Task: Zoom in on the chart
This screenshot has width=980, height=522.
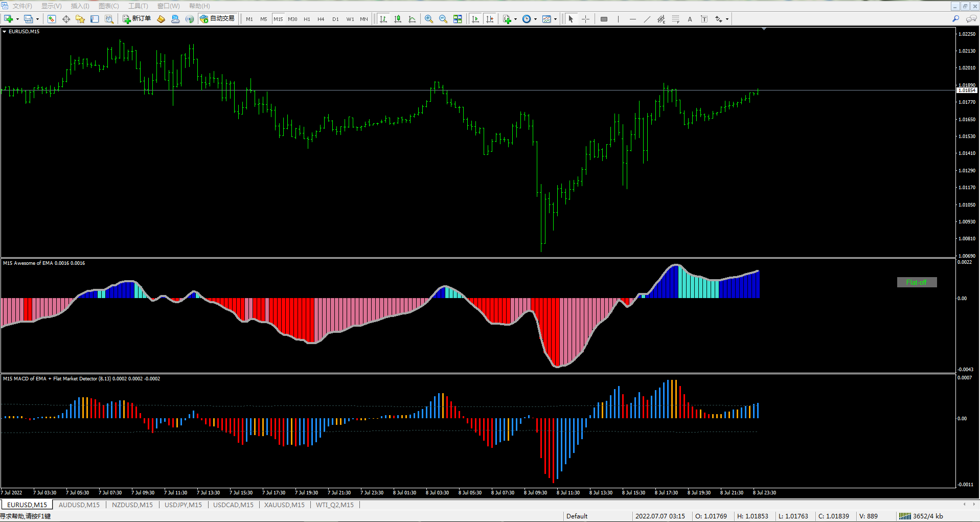Action: [x=429, y=19]
